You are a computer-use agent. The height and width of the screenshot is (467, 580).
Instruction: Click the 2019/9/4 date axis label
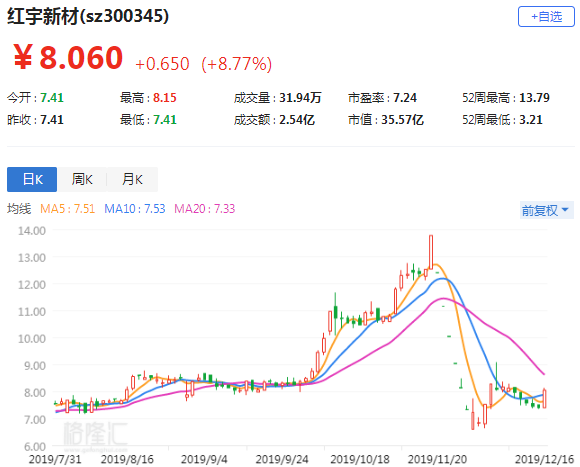click(x=204, y=459)
